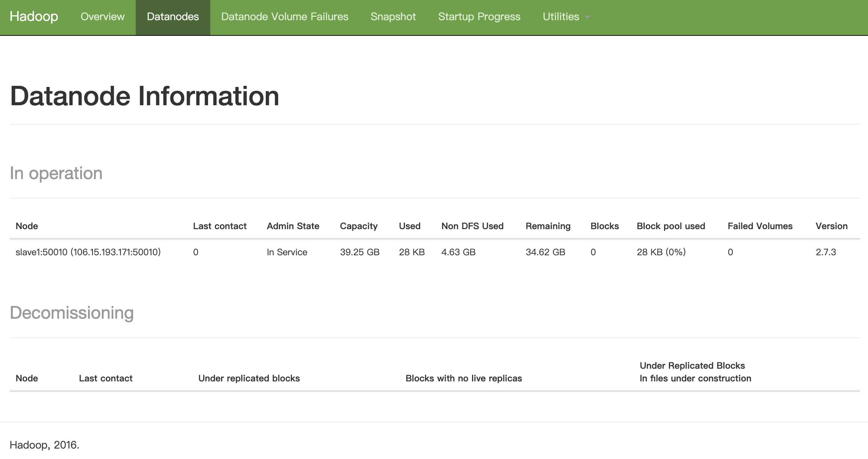Viewport: 868px width, 459px height.
Task: Click the Node column header in operation table
Action: [x=27, y=226]
